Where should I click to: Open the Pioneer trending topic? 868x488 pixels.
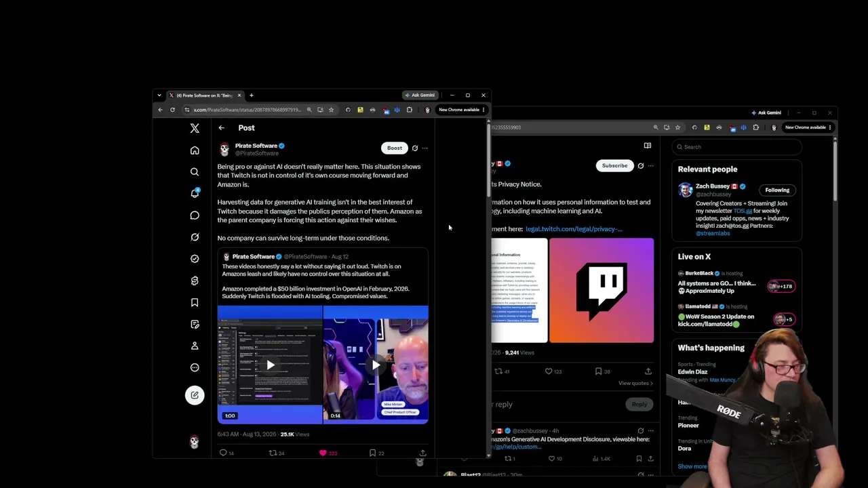tap(688, 426)
